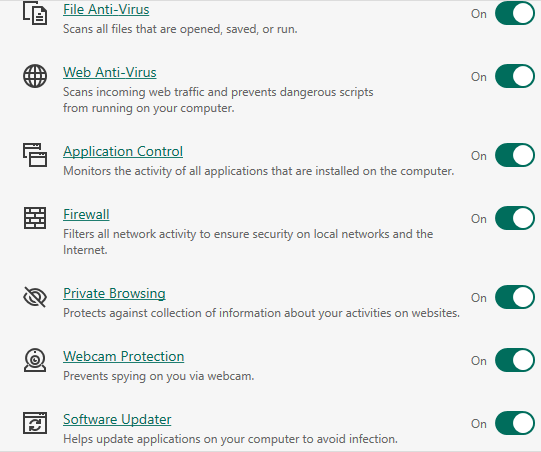Go to Private Browsing link
Screen dimensions: 541x452
click(114, 294)
